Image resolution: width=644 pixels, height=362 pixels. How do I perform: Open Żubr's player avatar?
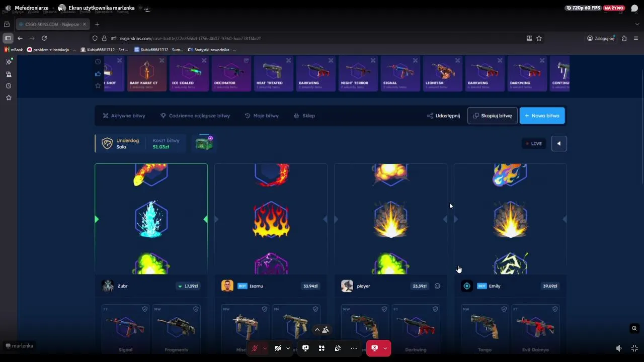[108, 286]
